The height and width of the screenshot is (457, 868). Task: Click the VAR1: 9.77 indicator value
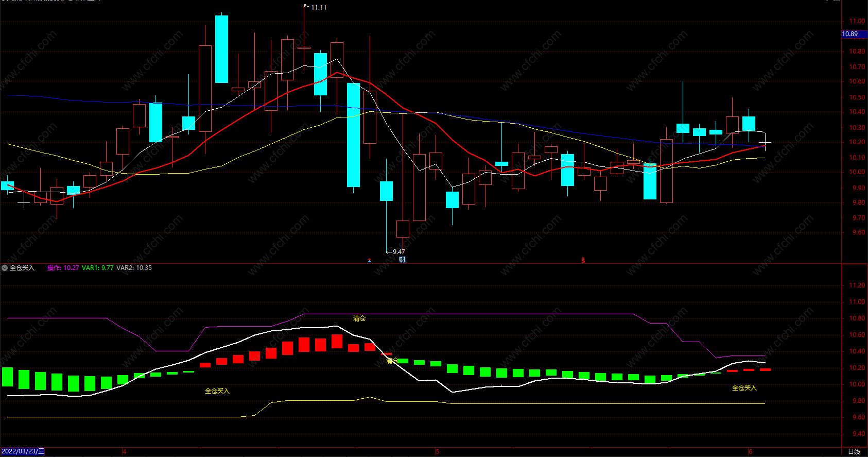point(98,268)
